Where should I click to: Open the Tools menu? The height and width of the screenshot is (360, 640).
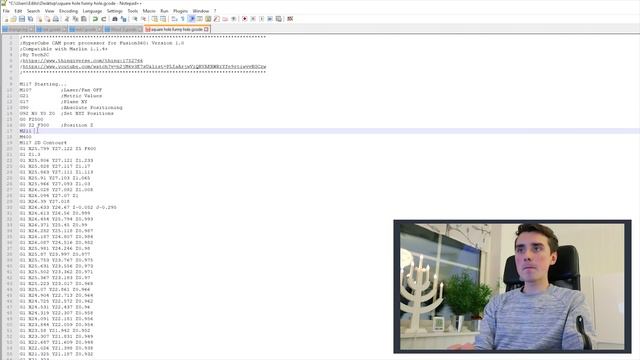click(133, 11)
